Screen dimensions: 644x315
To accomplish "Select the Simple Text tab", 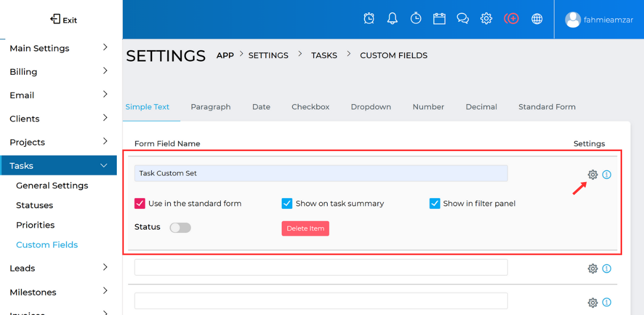I will (x=147, y=107).
